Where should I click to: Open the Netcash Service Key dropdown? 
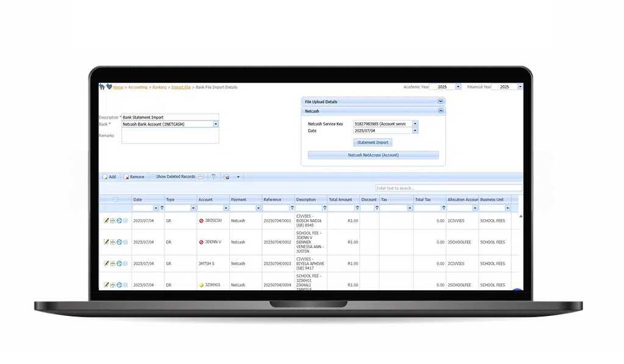click(415, 124)
